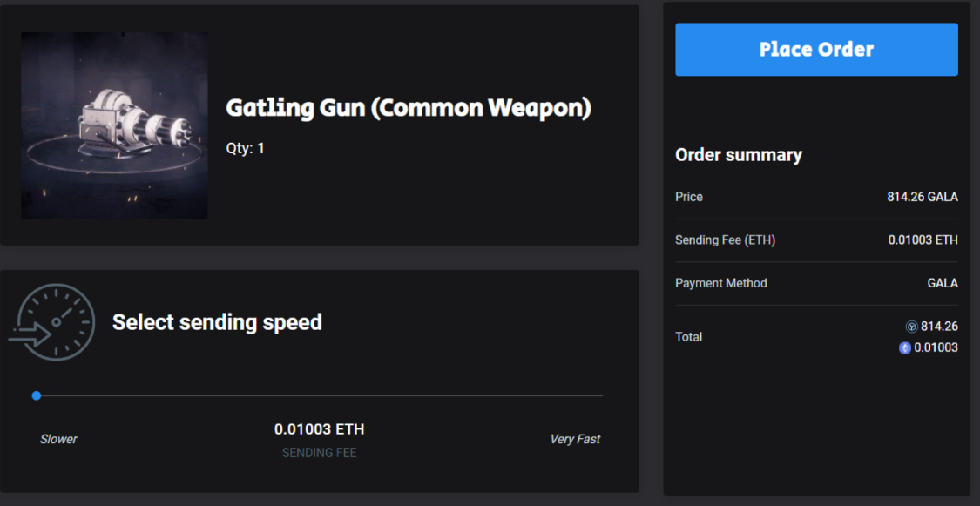Select the Slower speed label

pyautogui.click(x=58, y=439)
